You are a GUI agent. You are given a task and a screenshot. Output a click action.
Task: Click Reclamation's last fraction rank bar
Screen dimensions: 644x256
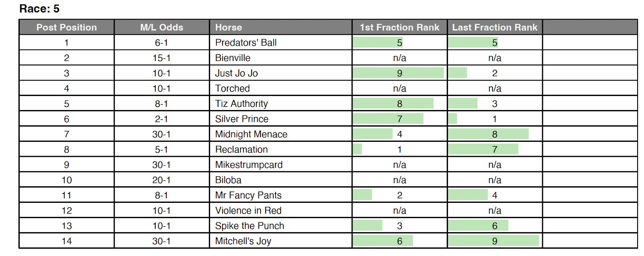pyautogui.click(x=483, y=150)
